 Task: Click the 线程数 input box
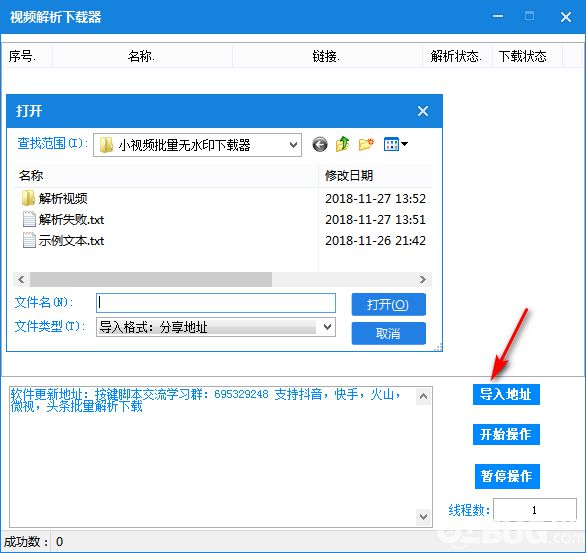(534, 510)
